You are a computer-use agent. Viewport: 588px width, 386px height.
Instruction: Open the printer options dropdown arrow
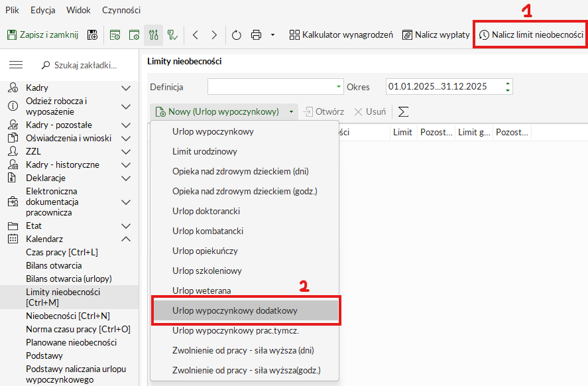(x=272, y=34)
